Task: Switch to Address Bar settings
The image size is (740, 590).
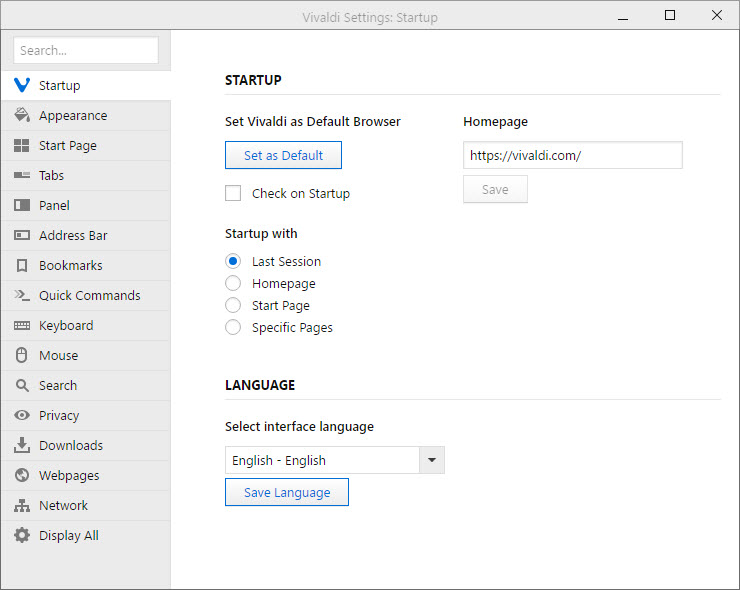Action: click(85, 235)
